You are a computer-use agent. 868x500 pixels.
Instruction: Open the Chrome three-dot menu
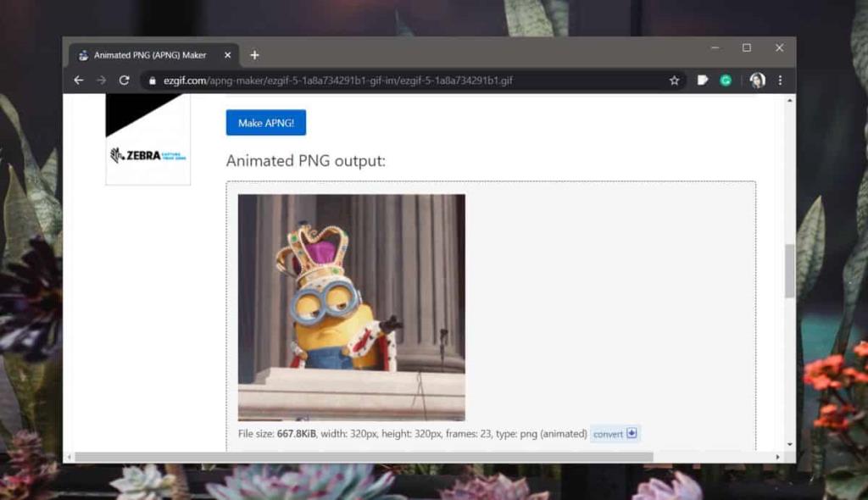coord(781,80)
